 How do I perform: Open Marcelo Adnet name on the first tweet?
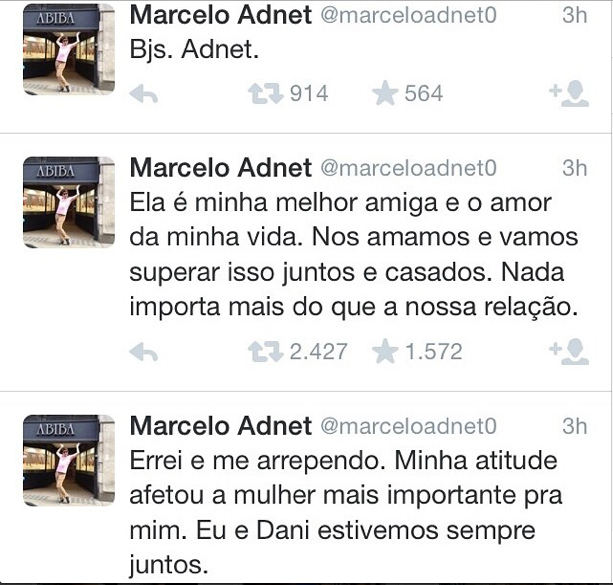[x=220, y=16]
